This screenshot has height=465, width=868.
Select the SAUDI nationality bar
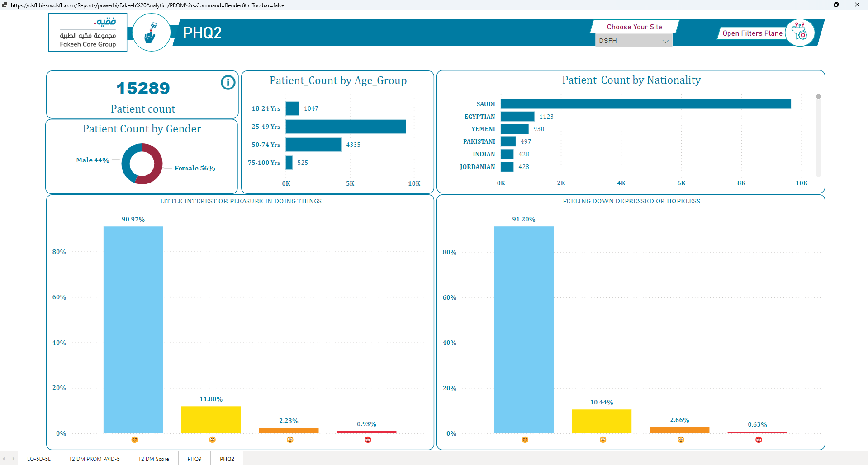646,104
